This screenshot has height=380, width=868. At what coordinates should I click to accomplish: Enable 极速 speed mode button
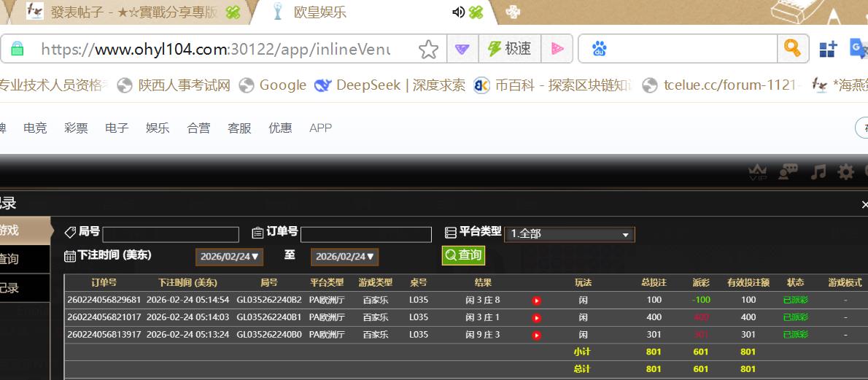click(x=510, y=50)
